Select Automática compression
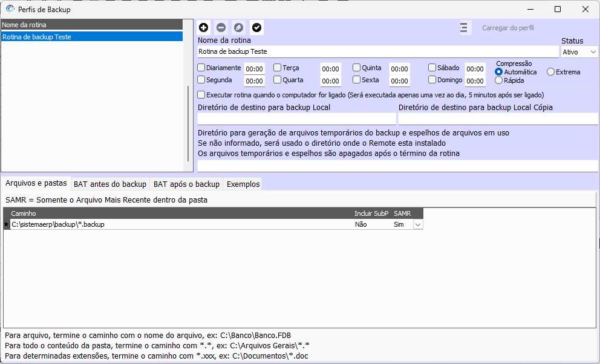This screenshot has height=364, width=600. [498, 72]
